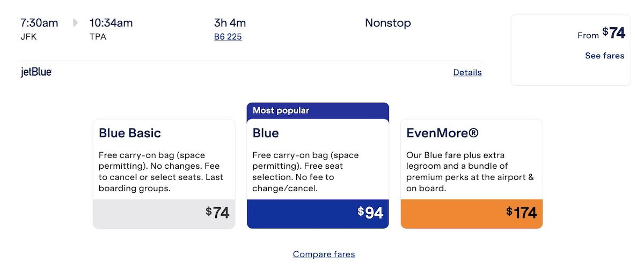Click the Most popular banner
Image resolution: width=644 pixels, height=270 pixels.
tap(318, 111)
